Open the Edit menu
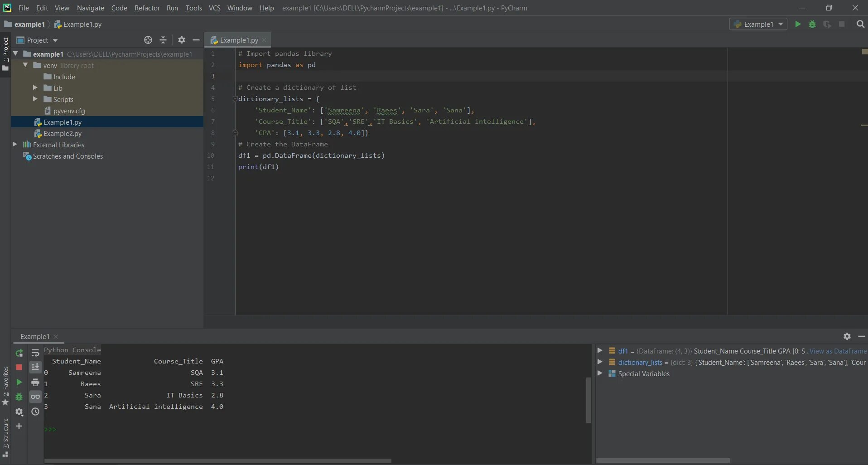The image size is (868, 465). point(42,8)
